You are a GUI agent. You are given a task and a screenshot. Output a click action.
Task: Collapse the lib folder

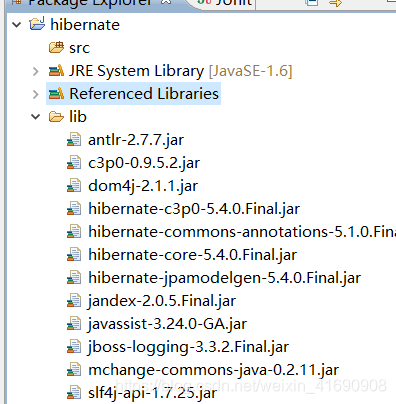pyautogui.click(x=35, y=117)
